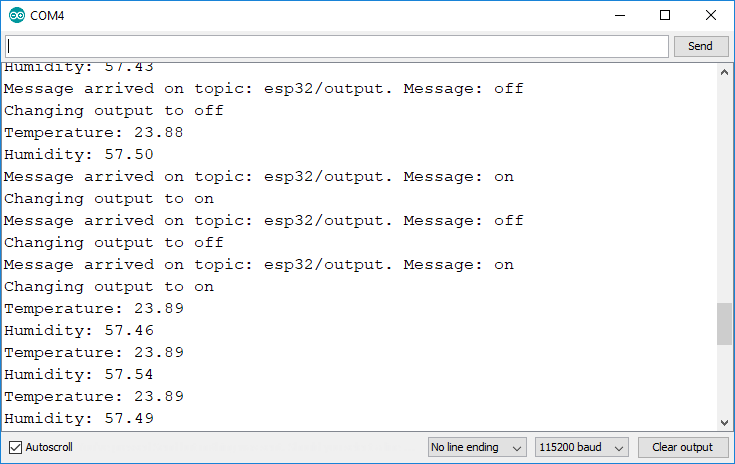The width and height of the screenshot is (735, 464).
Task: Click the COM4 window title text
Action: click(49, 15)
